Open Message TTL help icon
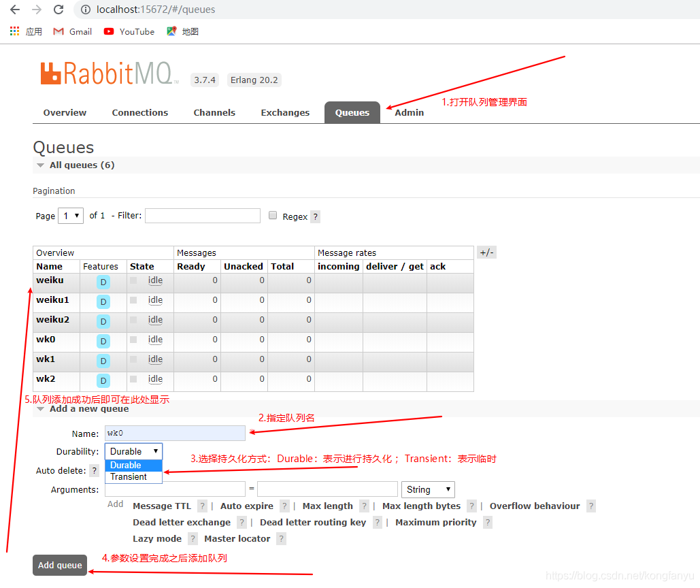This screenshot has height=588, width=700. point(202,506)
